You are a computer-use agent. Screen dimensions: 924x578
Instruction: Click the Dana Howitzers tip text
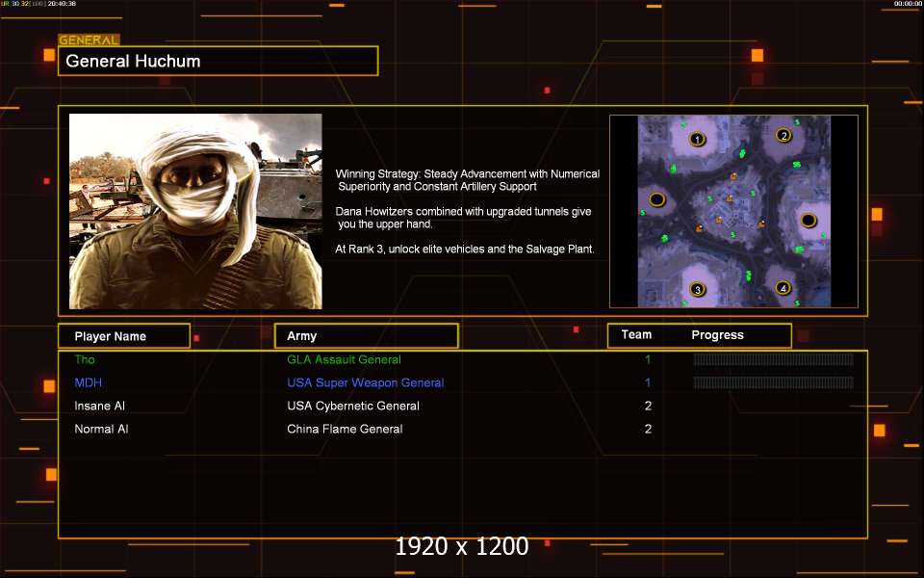[x=463, y=218]
